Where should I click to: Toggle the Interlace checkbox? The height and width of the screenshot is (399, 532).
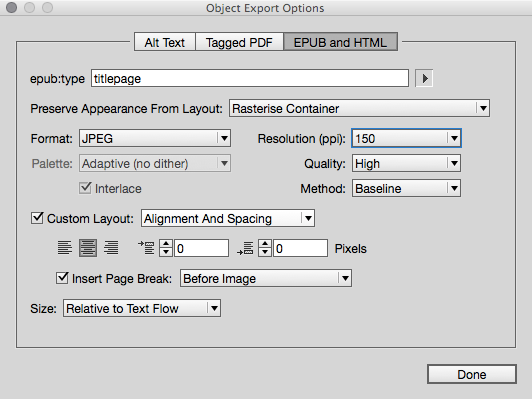[85, 188]
